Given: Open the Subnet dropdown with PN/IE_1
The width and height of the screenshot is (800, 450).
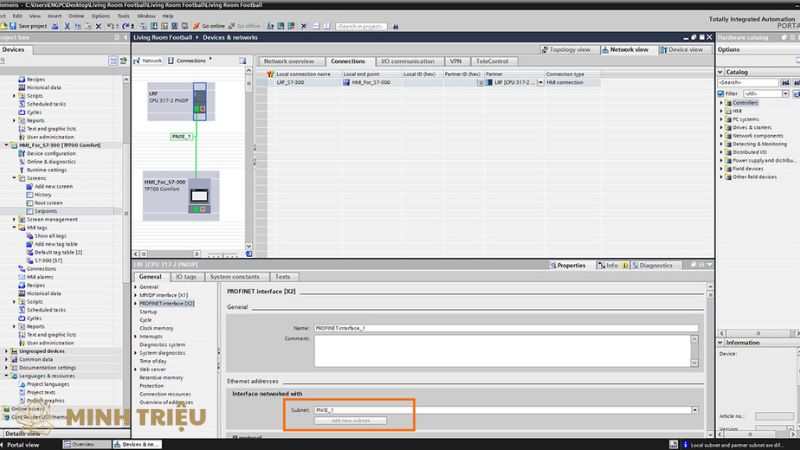Looking at the screenshot, I should [694, 410].
